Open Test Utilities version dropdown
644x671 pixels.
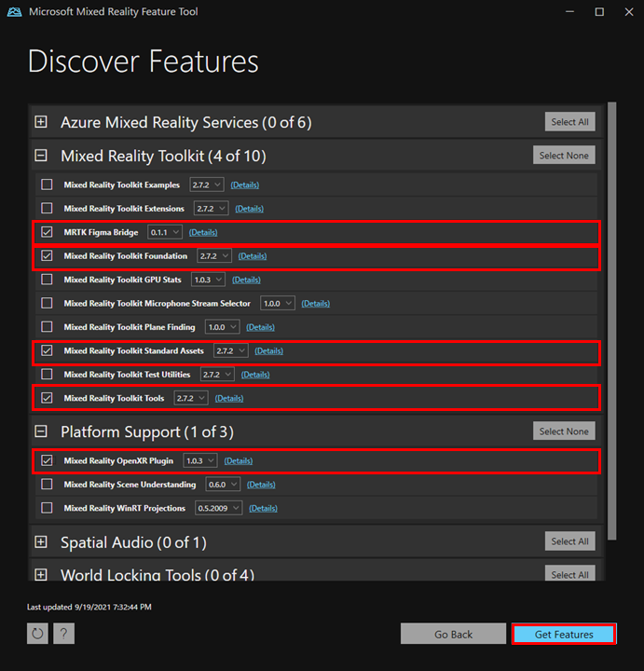tap(217, 375)
